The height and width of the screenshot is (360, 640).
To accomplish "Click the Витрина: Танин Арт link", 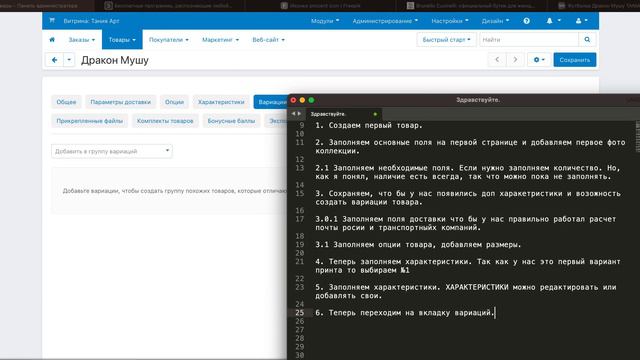I will pyautogui.click(x=91, y=21).
